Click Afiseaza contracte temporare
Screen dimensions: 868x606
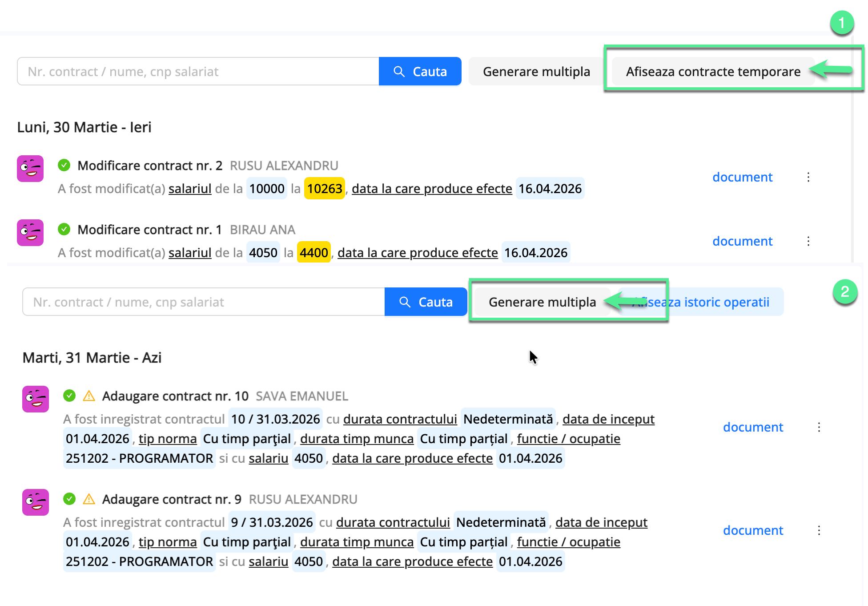click(714, 72)
